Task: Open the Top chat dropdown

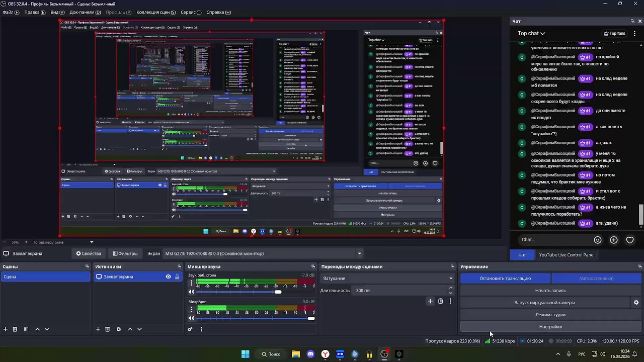Action: point(531,34)
